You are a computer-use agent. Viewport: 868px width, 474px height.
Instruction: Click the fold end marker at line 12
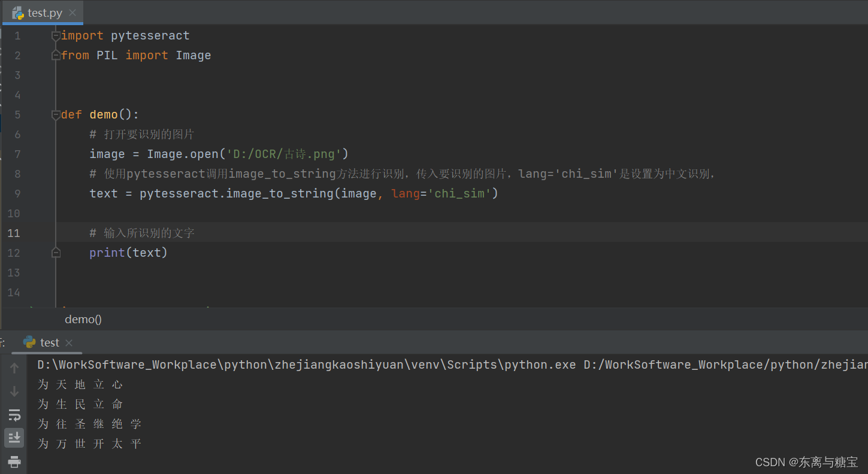56,253
